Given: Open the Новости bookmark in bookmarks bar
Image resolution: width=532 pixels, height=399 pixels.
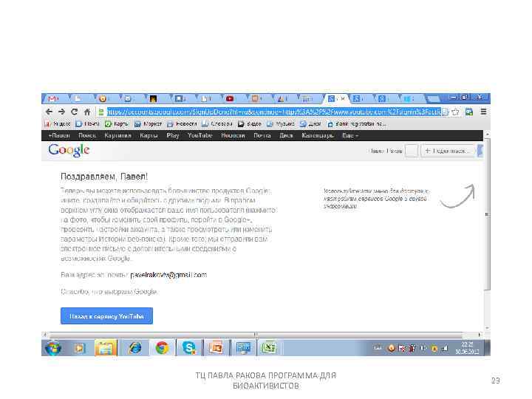Looking at the screenshot, I should [182, 124].
